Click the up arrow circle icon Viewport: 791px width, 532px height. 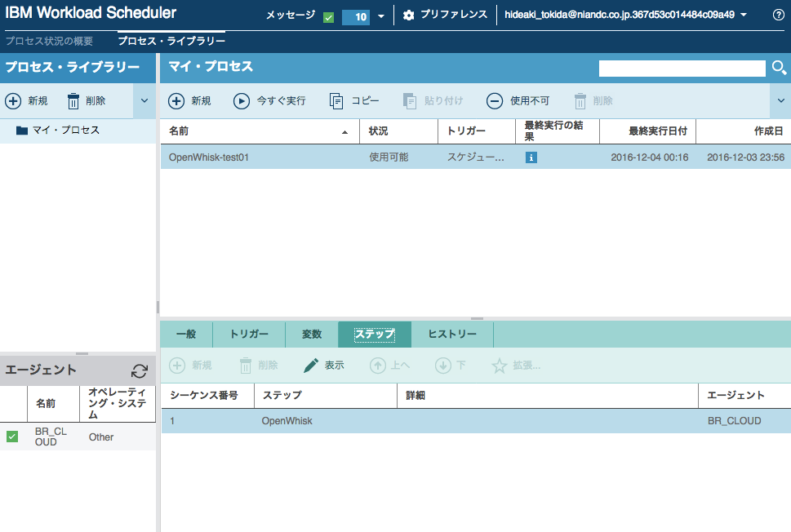point(378,365)
